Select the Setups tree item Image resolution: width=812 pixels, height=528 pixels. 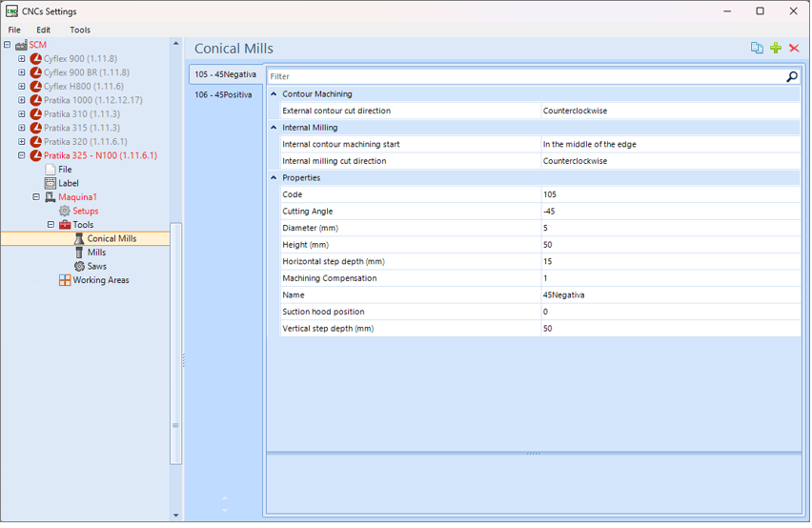[x=86, y=212]
